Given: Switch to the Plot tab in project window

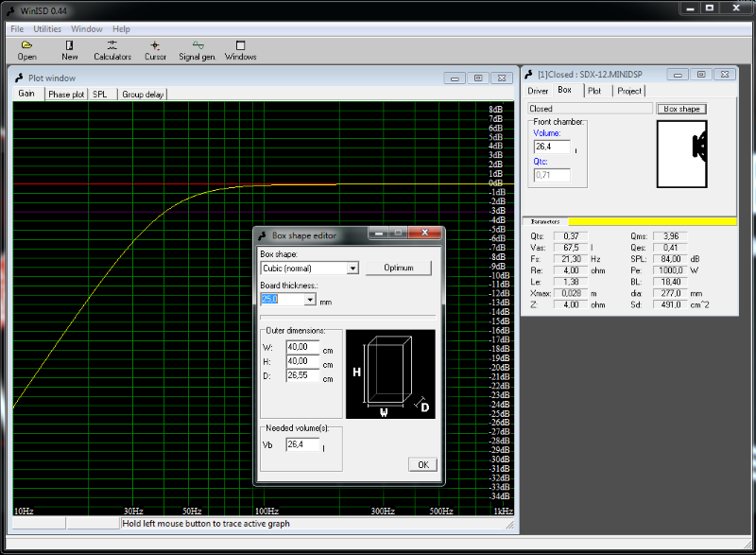Looking at the screenshot, I should point(594,91).
